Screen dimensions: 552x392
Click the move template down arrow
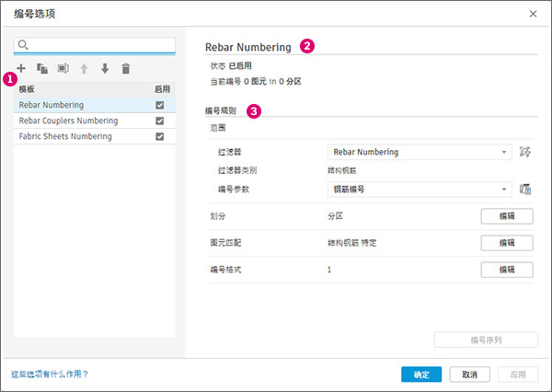(x=105, y=68)
